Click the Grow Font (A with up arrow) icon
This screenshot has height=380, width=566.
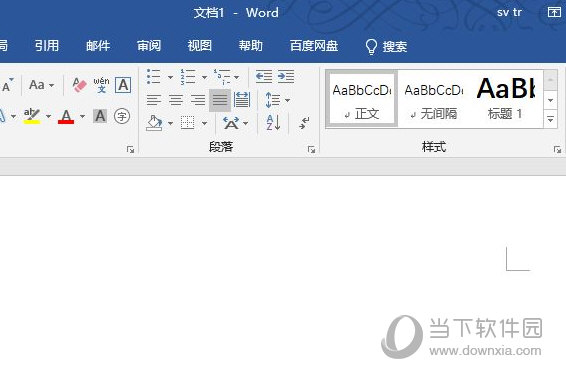point(8,86)
